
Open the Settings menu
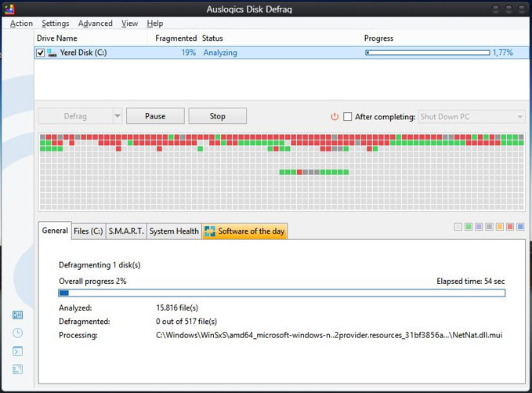(x=55, y=24)
